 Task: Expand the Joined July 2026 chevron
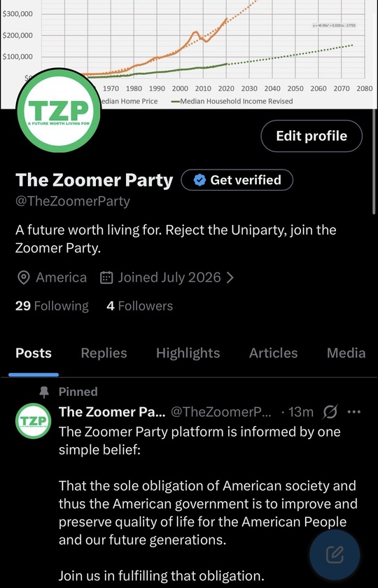230,278
